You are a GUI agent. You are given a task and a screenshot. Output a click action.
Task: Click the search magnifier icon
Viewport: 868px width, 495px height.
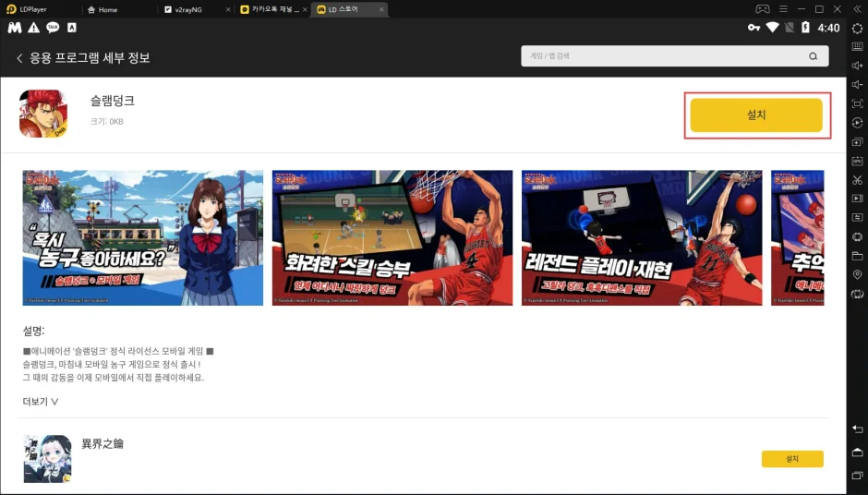click(813, 56)
